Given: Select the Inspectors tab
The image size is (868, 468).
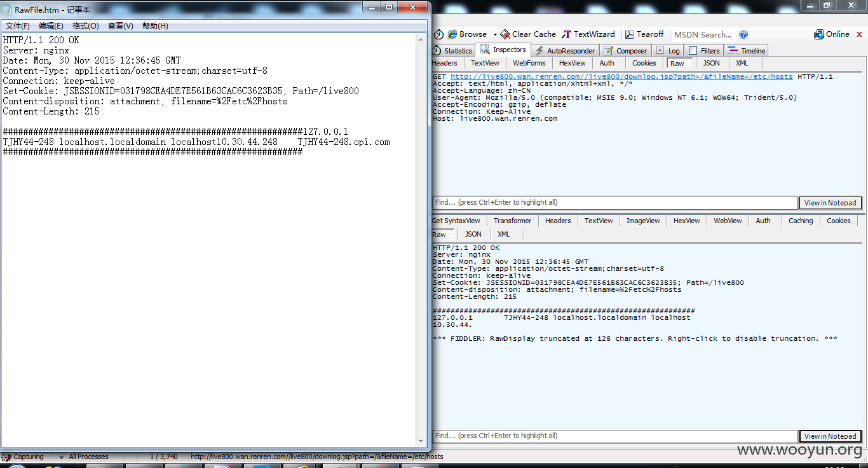Looking at the screenshot, I should (x=503, y=50).
